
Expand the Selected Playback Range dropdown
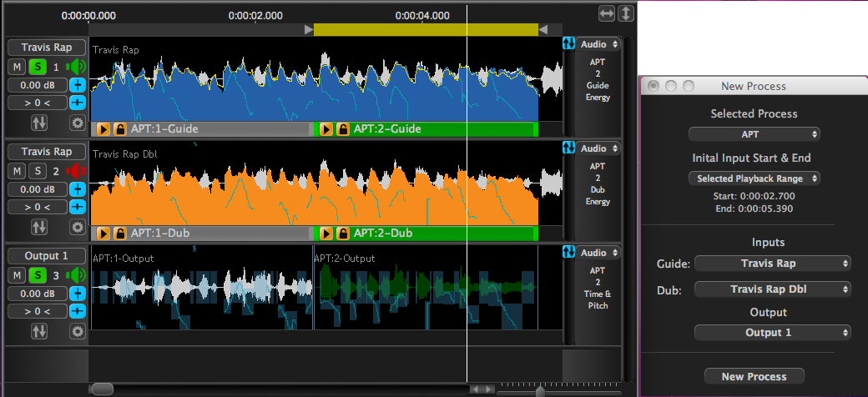click(754, 178)
